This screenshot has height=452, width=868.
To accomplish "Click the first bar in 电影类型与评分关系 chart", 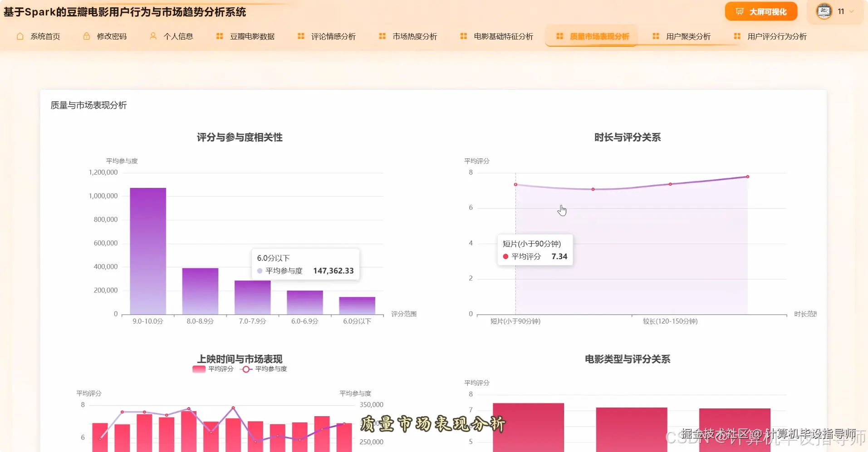I will pos(528,427).
